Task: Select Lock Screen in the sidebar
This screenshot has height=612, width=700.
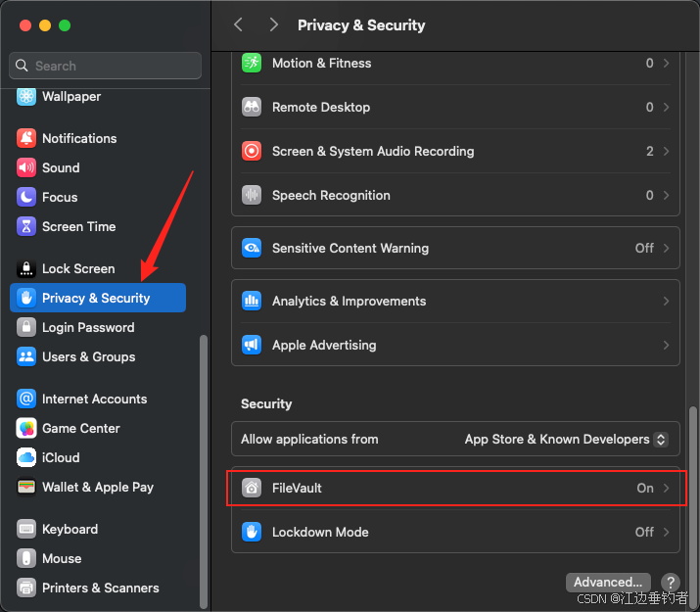Action: point(98,268)
